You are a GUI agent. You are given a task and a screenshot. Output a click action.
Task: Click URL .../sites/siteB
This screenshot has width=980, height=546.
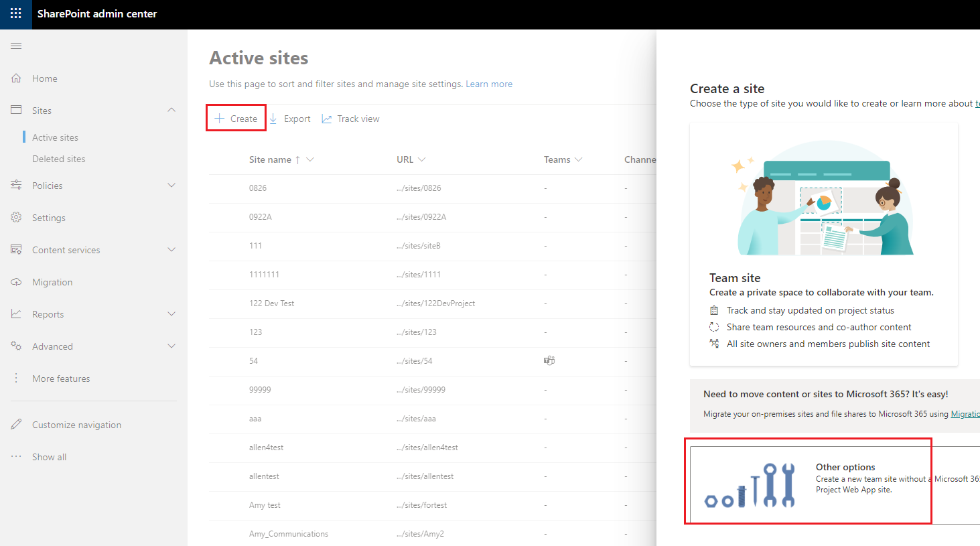click(419, 246)
